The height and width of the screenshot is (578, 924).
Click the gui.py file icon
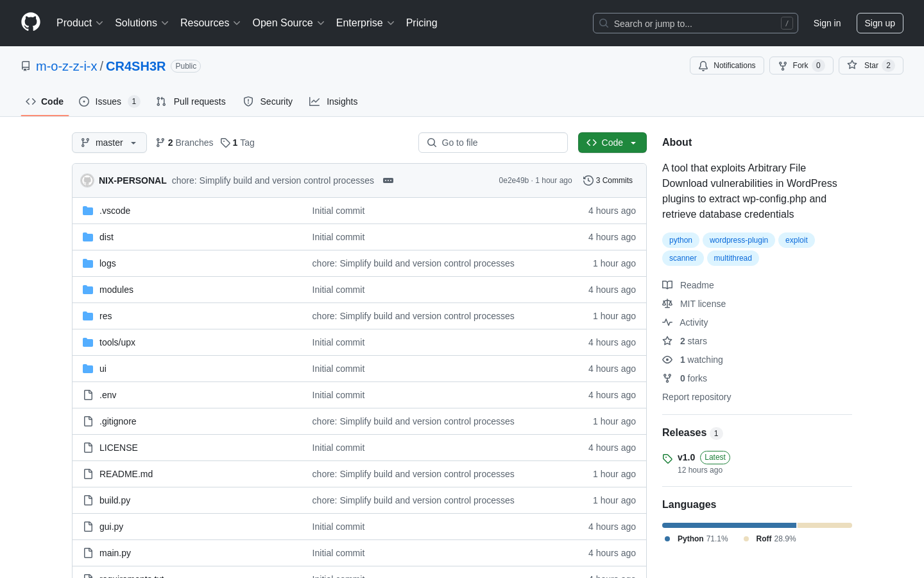coord(88,527)
